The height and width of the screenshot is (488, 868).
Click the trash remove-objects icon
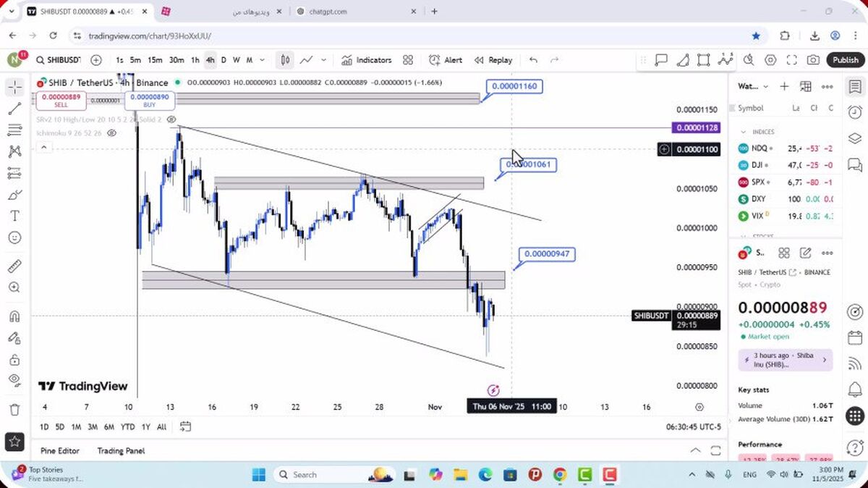(14, 410)
